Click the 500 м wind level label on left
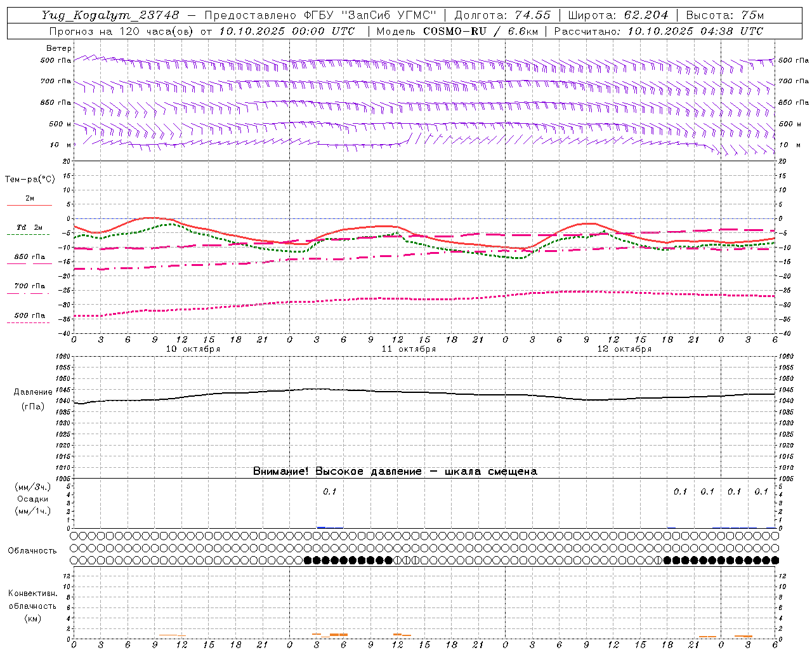Viewport: 812px width, 650px height. coord(60,124)
